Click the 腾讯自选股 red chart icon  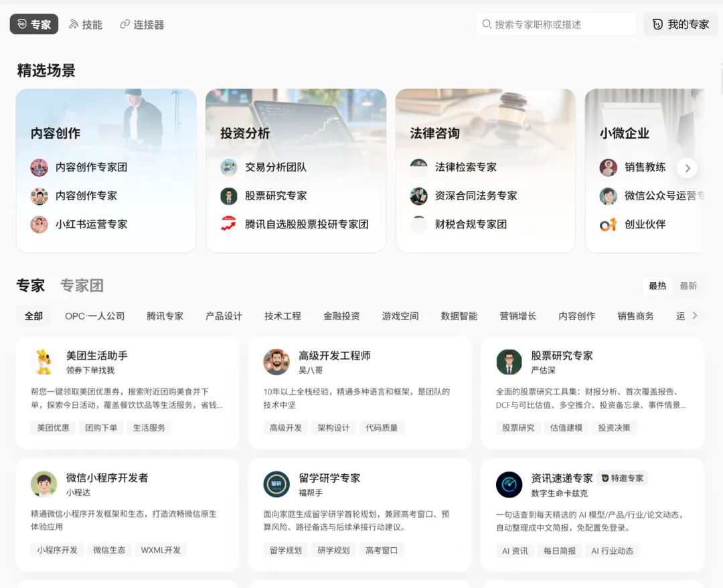click(x=229, y=224)
